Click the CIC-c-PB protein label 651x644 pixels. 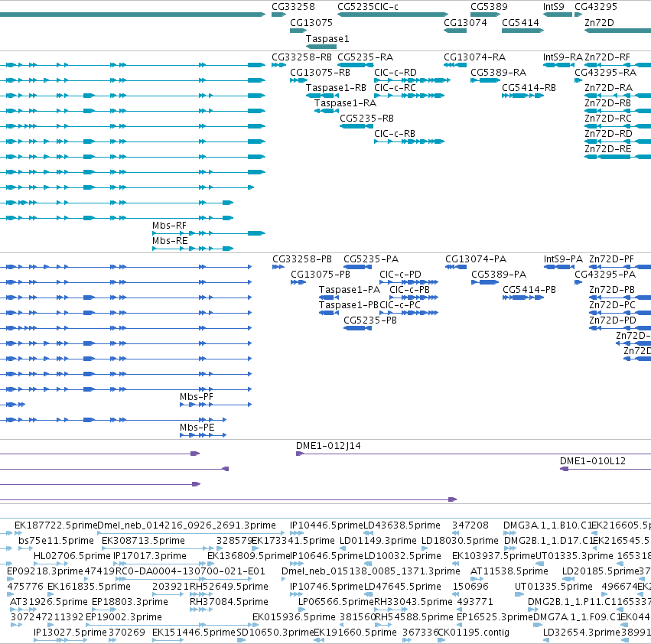(x=409, y=290)
